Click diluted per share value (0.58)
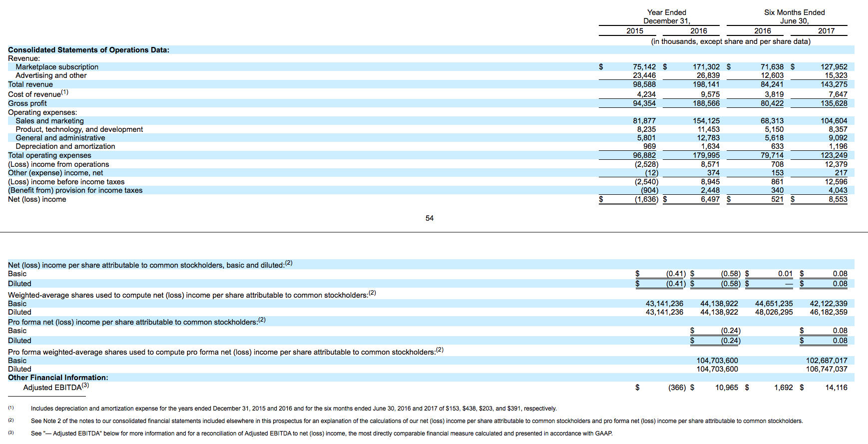868x444 pixels. [731, 284]
